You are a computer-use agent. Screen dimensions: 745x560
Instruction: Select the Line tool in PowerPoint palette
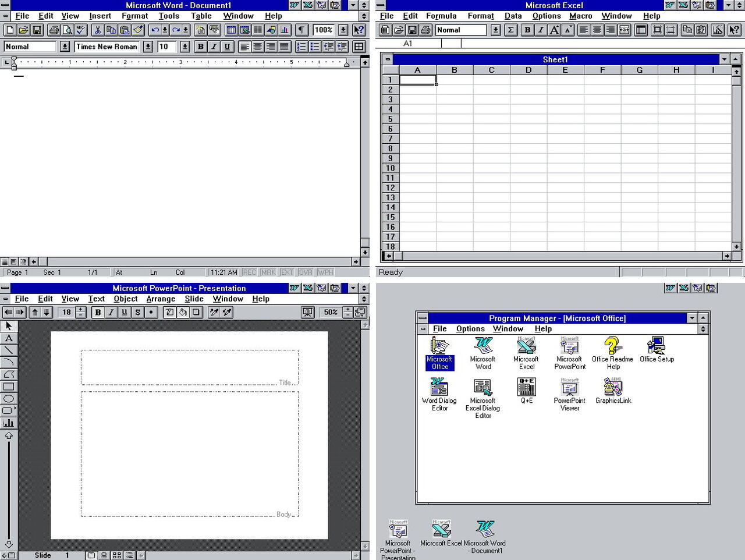(9, 350)
